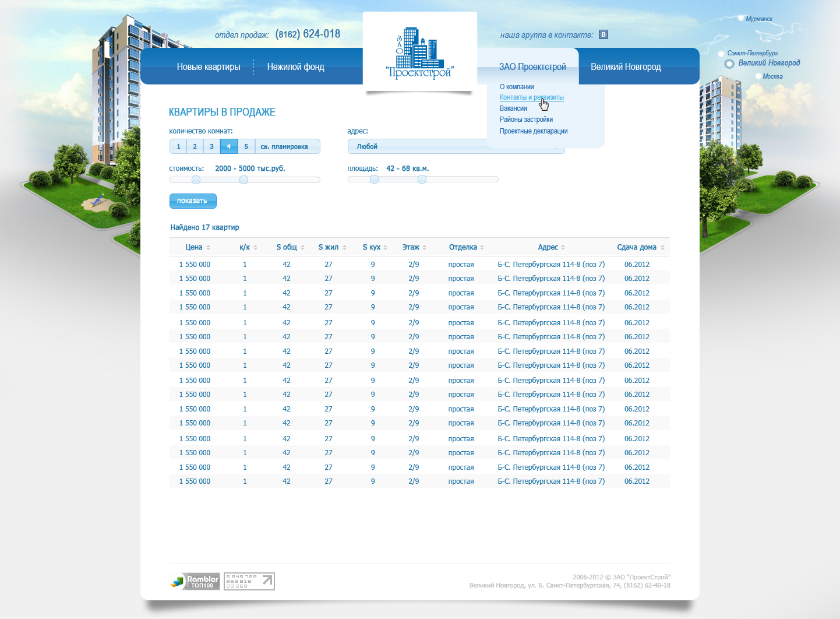The image size is (840, 619).
Task: Open Великий Новгород city menu
Action: [626, 67]
